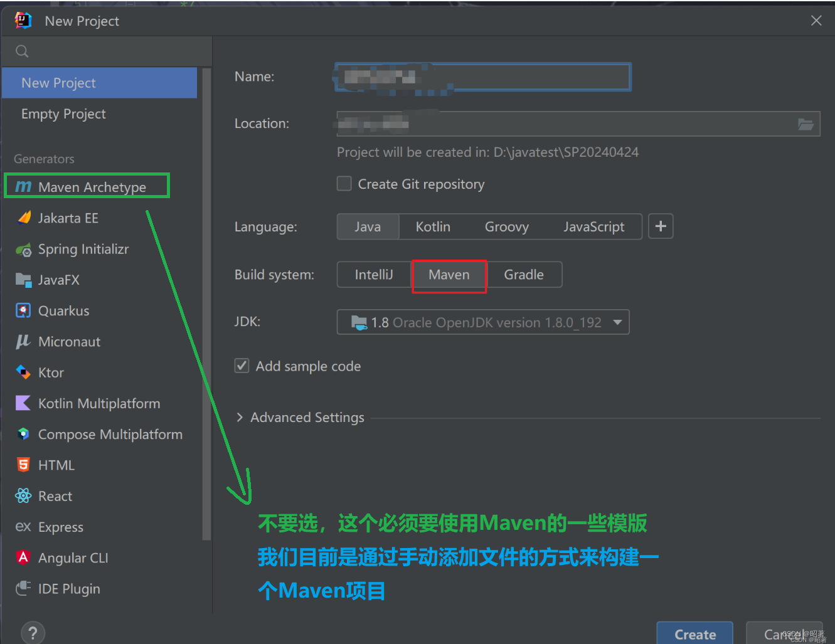Click the Jakarta EE icon

click(x=24, y=218)
